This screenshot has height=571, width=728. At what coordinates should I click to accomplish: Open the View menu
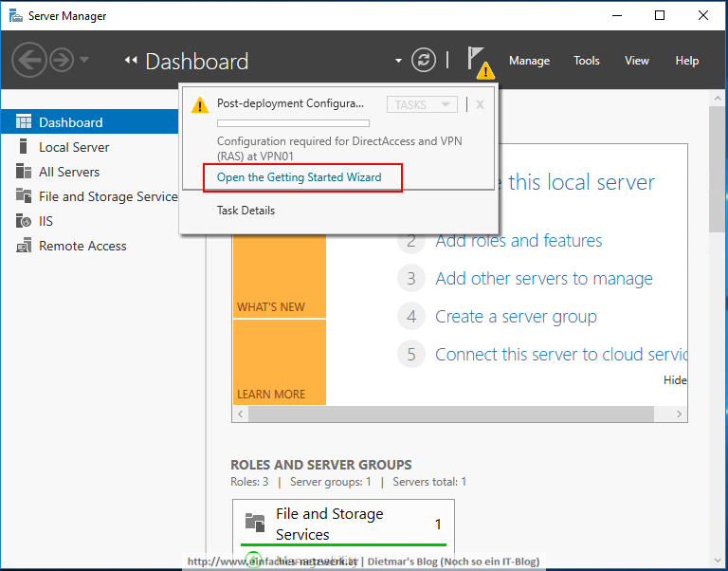click(x=637, y=61)
